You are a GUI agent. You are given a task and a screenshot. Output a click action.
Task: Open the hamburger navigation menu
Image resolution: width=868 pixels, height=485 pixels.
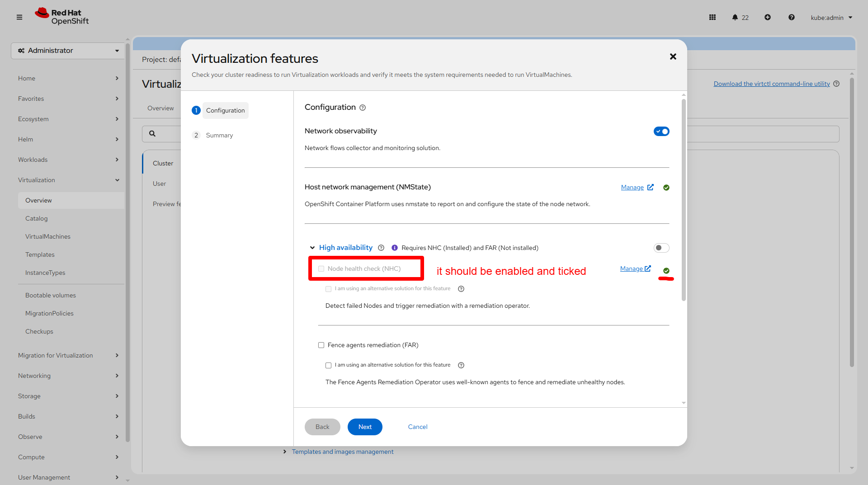point(19,17)
